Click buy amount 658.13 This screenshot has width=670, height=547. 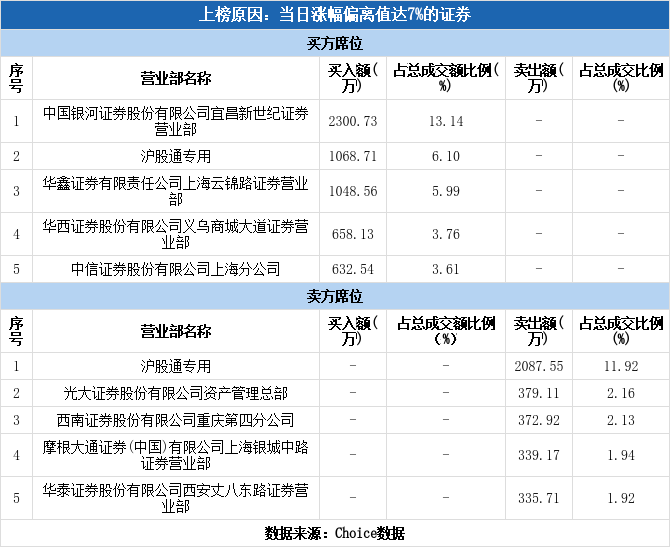click(353, 234)
